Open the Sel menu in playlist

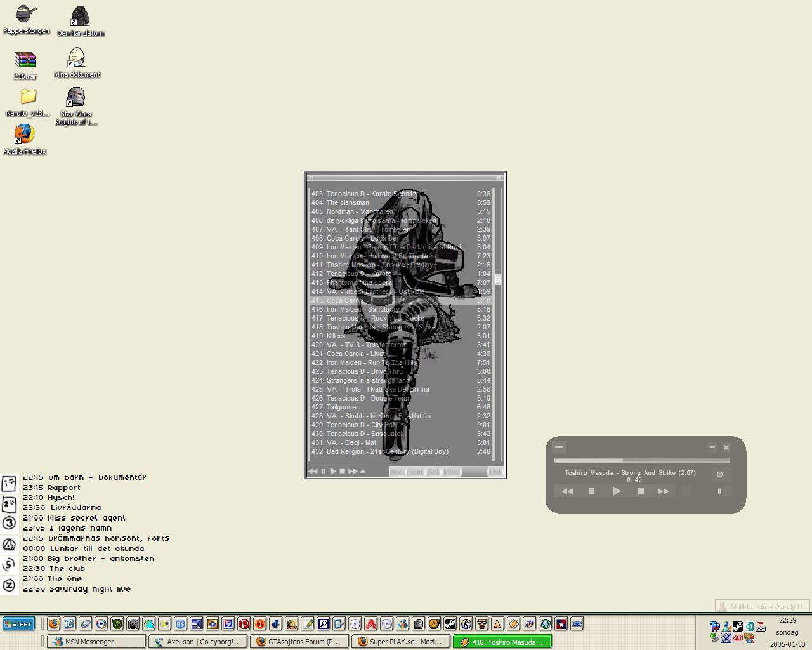433,472
